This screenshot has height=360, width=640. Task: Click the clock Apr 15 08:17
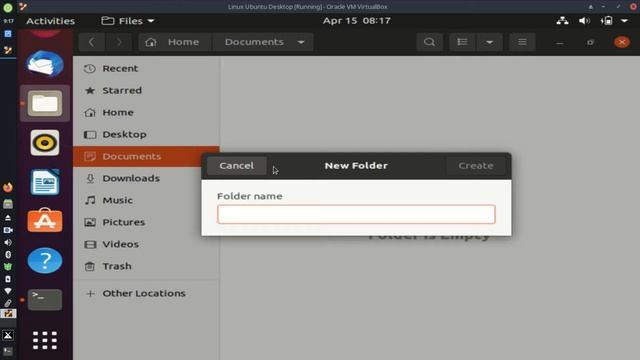pyautogui.click(x=356, y=21)
